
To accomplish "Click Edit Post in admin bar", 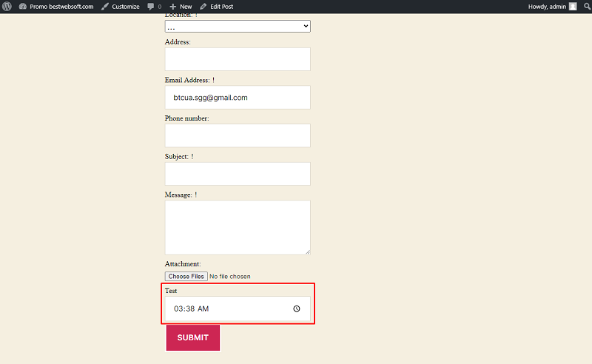I will tap(216, 7).
